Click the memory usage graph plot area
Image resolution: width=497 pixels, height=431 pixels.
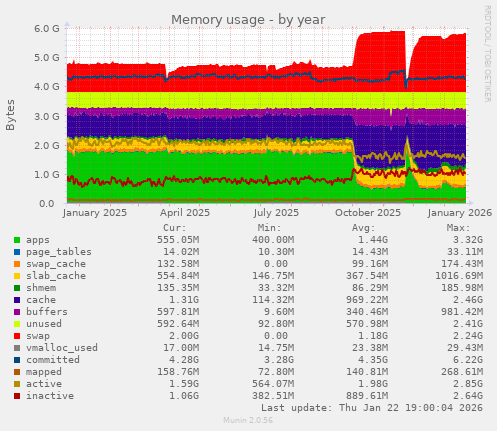click(x=266, y=116)
